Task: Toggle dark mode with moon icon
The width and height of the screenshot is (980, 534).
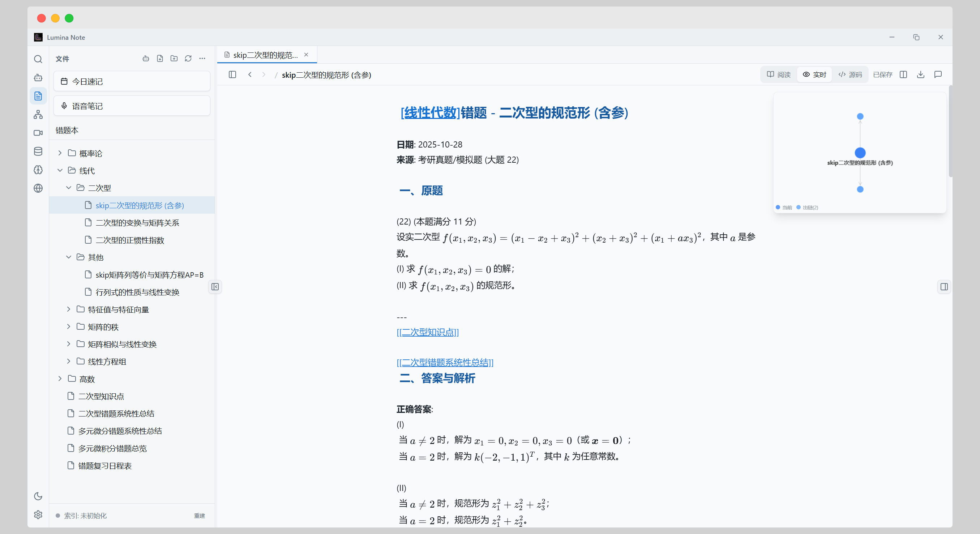Action: [x=38, y=497]
